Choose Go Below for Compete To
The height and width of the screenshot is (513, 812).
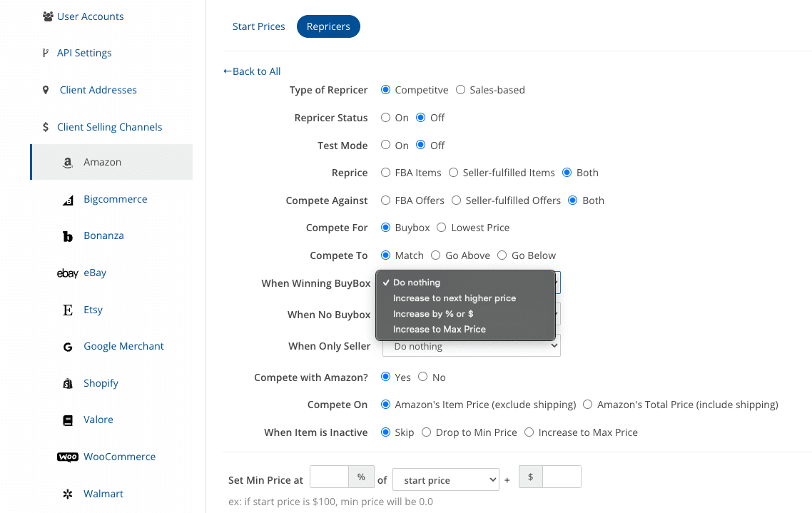502,255
